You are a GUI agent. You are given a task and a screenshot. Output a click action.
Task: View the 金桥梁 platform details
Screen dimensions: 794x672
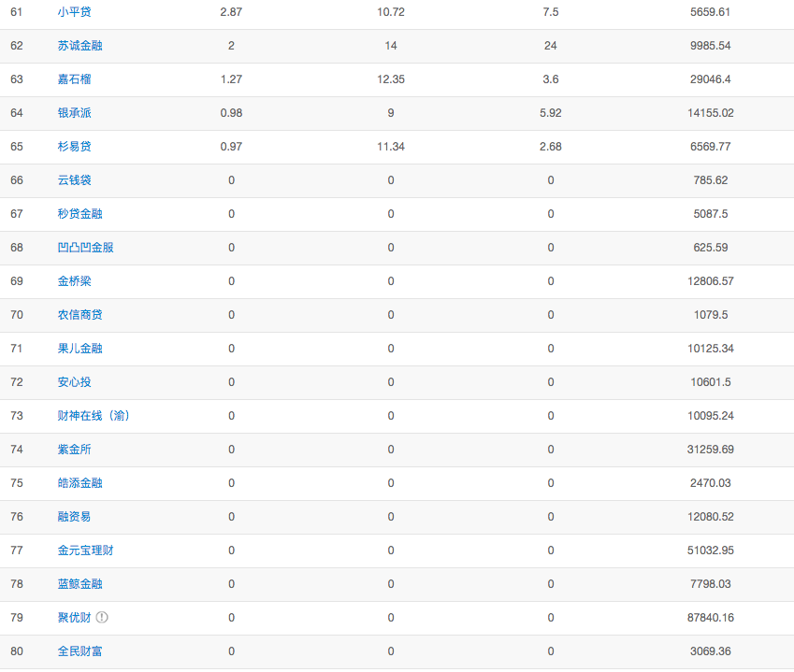pyautogui.click(x=75, y=281)
